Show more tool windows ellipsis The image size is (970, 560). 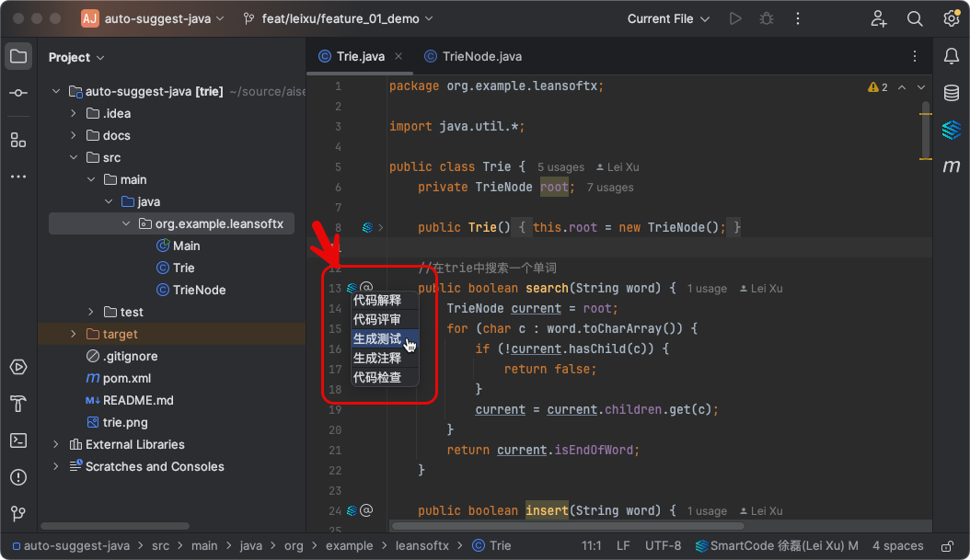tap(18, 177)
